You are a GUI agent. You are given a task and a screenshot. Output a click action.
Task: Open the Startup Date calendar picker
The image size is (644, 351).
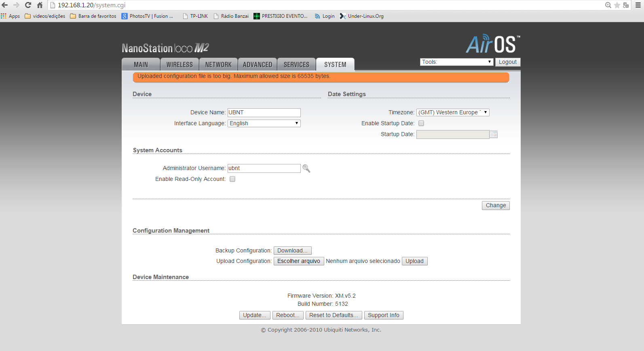click(494, 135)
